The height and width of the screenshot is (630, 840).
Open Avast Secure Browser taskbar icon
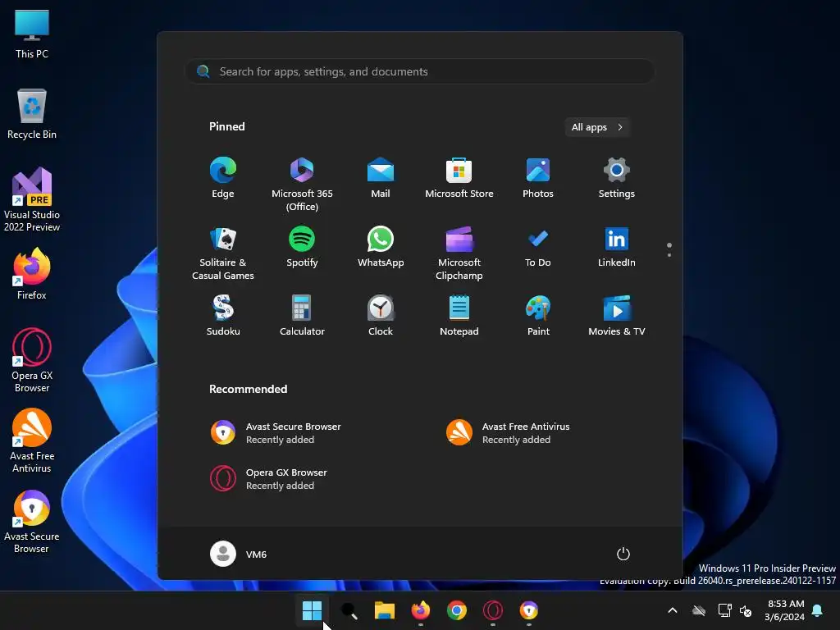coord(529,610)
